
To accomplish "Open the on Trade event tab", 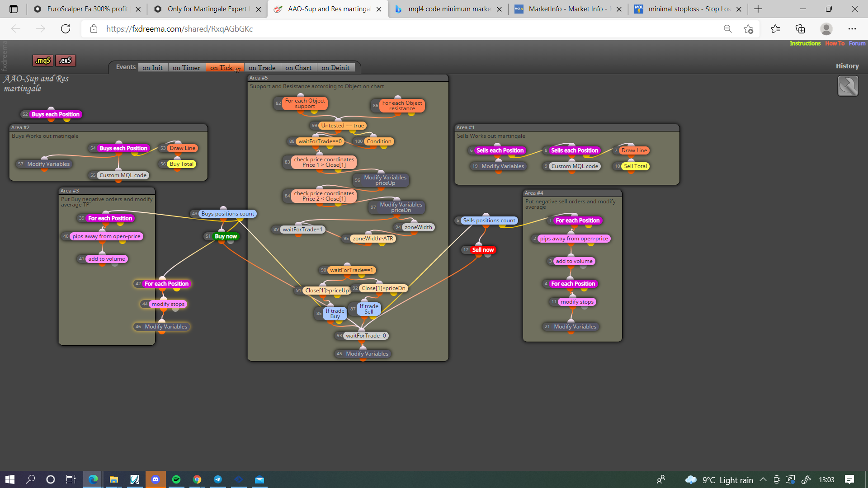I will point(262,68).
